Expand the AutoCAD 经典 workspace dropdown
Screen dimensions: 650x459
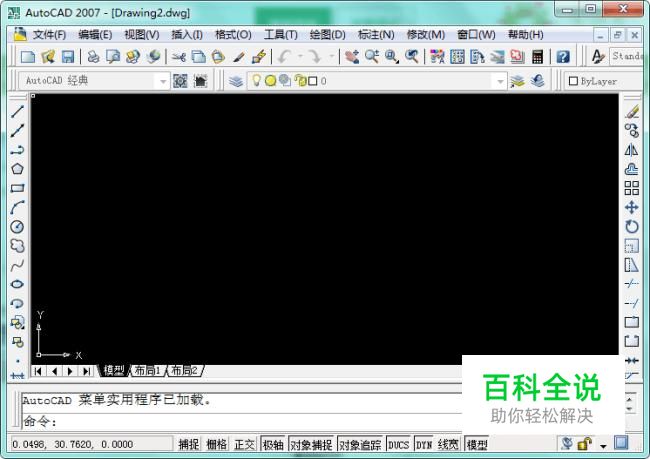point(163,81)
